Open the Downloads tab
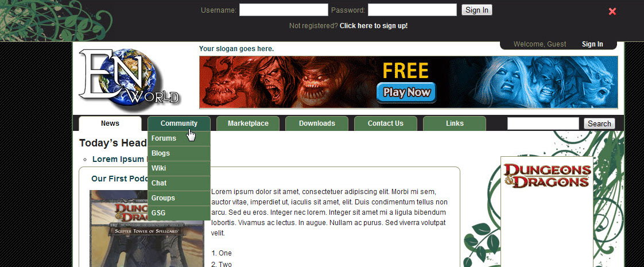The width and height of the screenshot is (644, 267). pyautogui.click(x=317, y=123)
